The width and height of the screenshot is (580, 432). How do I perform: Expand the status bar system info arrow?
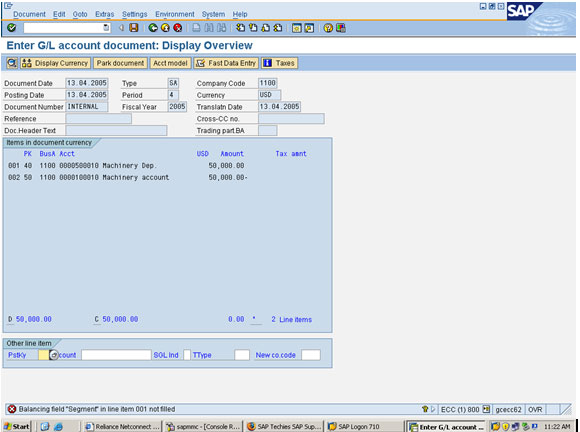[x=433, y=409]
